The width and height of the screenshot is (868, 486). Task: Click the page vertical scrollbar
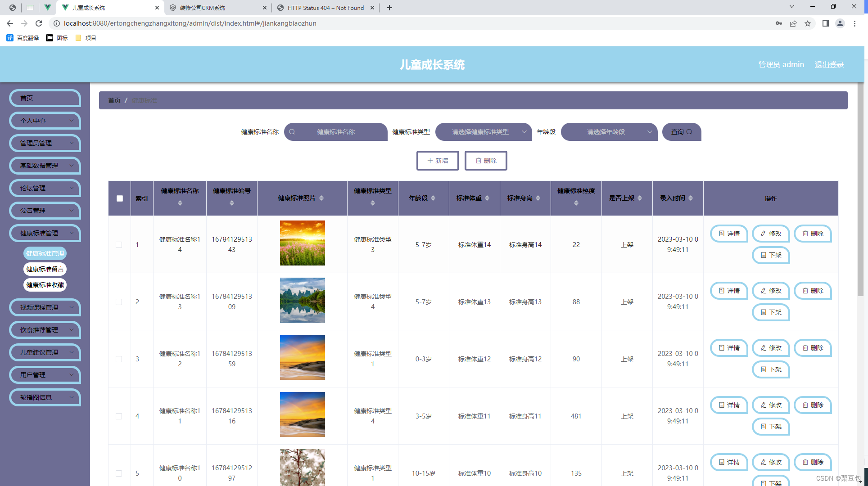[x=860, y=189]
